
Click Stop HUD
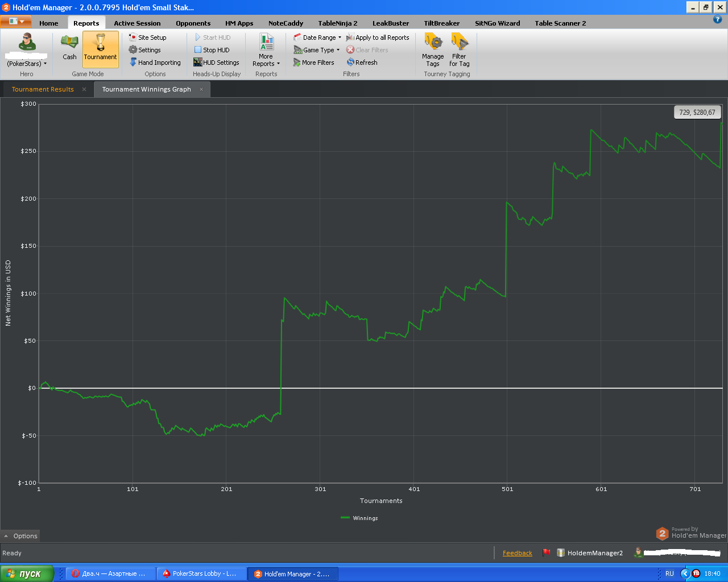pos(212,50)
